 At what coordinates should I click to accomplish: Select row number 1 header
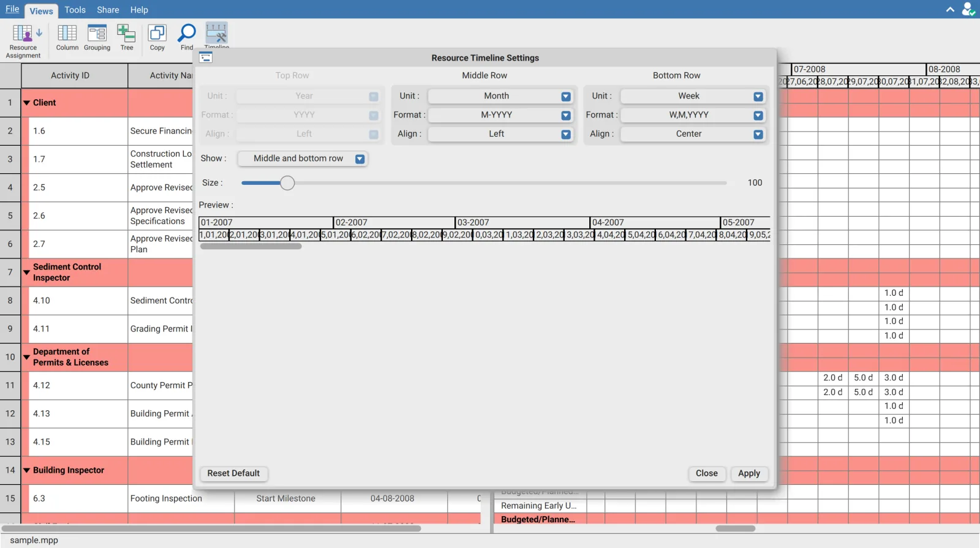tap(10, 103)
